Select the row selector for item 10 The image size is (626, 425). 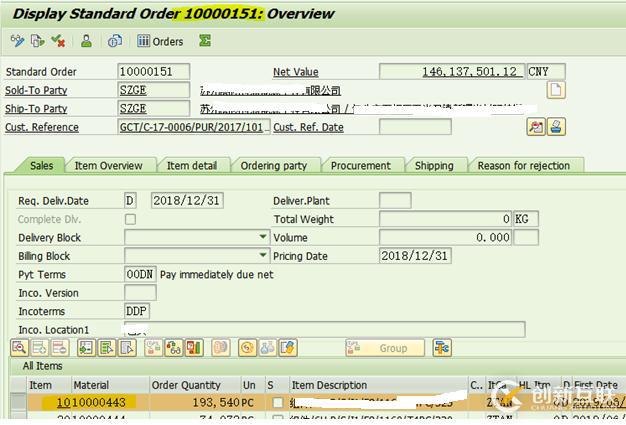tap(17, 403)
